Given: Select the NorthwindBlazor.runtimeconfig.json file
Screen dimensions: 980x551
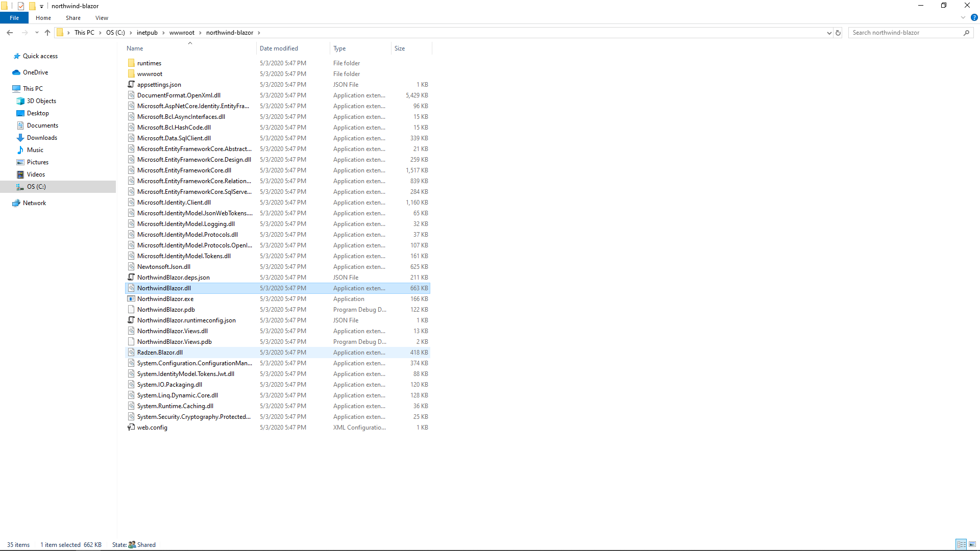Looking at the screenshot, I should coord(278,320).
